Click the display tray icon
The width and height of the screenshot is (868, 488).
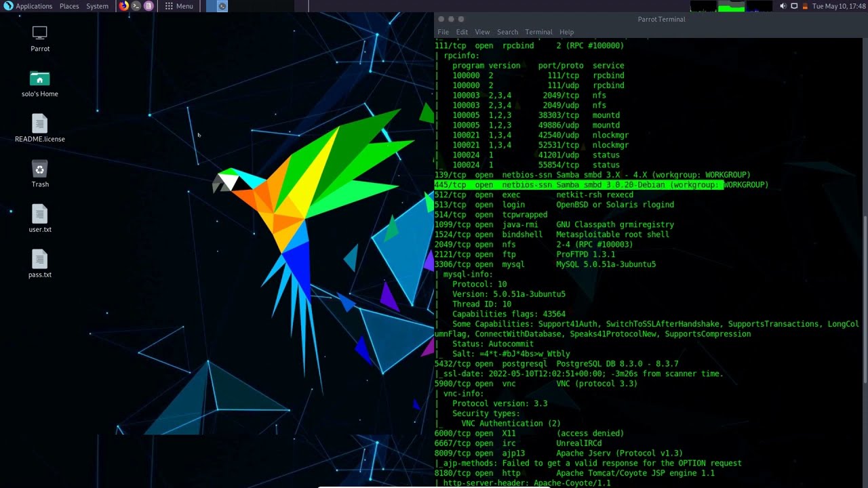click(x=794, y=6)
